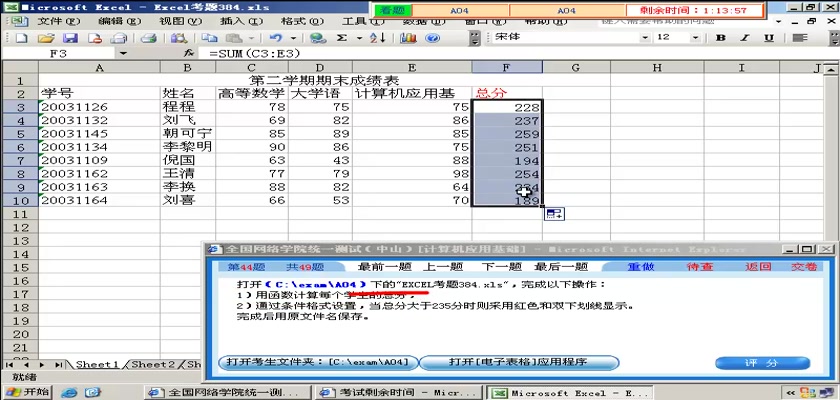This screenshot has height=400, width=840.
Task: Select the Sheet1 tab
Action: [97, 365]
